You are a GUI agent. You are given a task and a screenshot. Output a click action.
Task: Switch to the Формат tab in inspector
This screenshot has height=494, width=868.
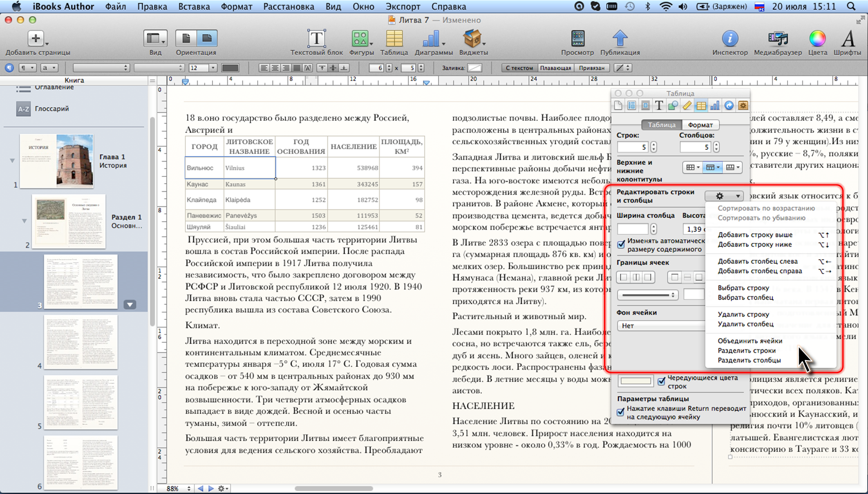click(700, 125)
